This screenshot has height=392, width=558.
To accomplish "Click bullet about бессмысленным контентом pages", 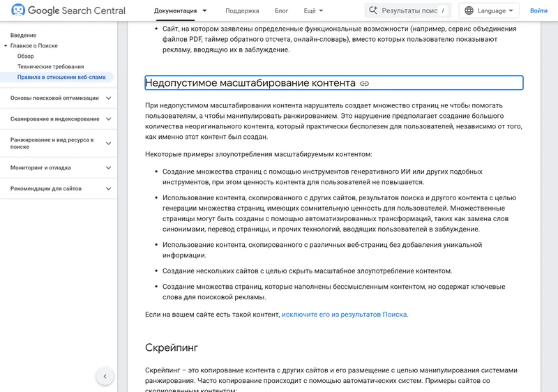I will point(334,292).
